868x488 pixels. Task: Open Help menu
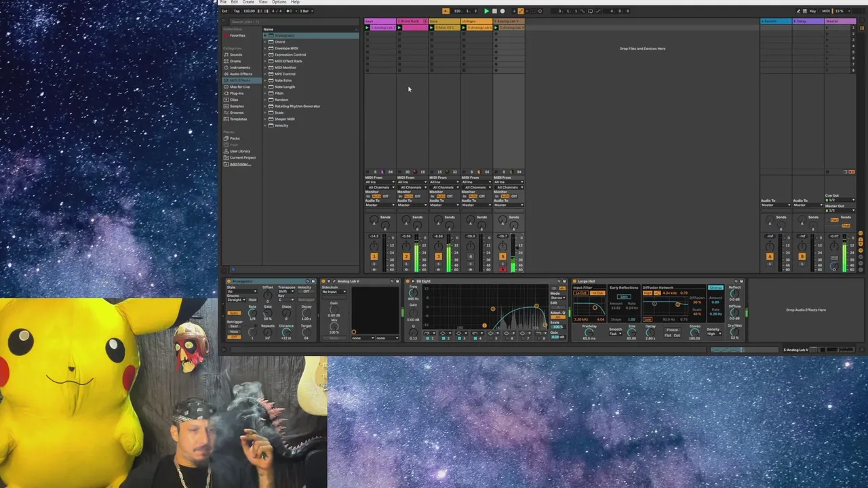click(295, 2)
